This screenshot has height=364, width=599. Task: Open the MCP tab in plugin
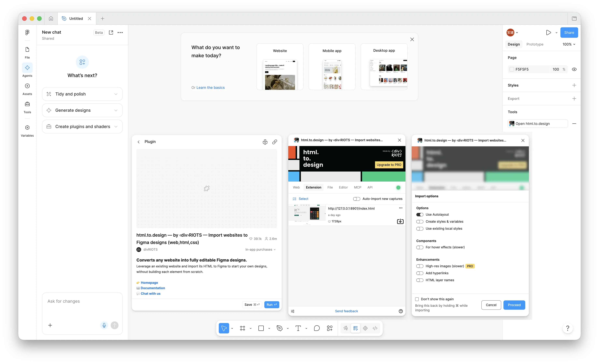pos(357,187)
